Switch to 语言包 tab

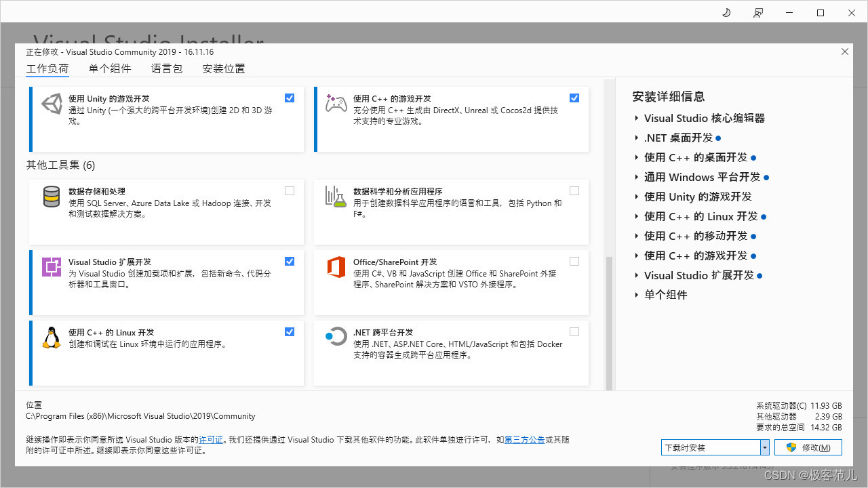[x=167, y=68]
